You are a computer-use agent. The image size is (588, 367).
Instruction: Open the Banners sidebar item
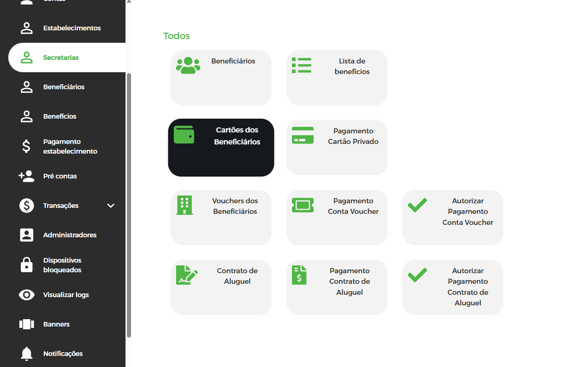[56, 324]
